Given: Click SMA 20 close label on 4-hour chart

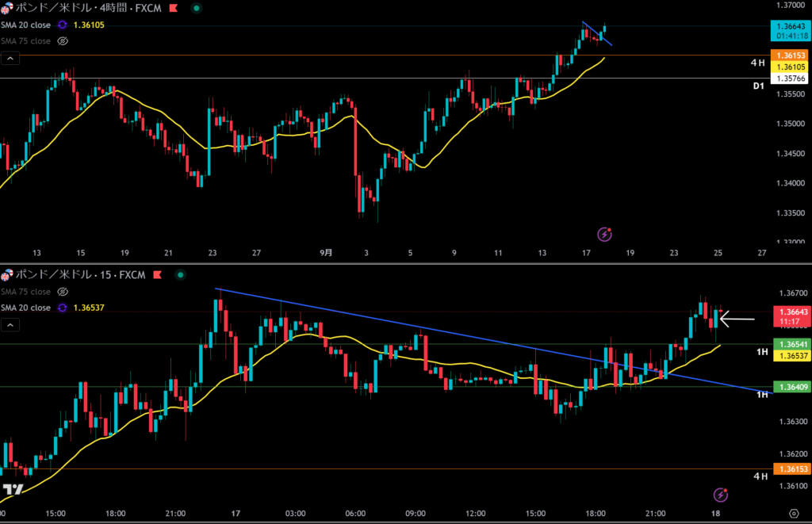Looking at the screenshot, I should click(x=25, y=25).
